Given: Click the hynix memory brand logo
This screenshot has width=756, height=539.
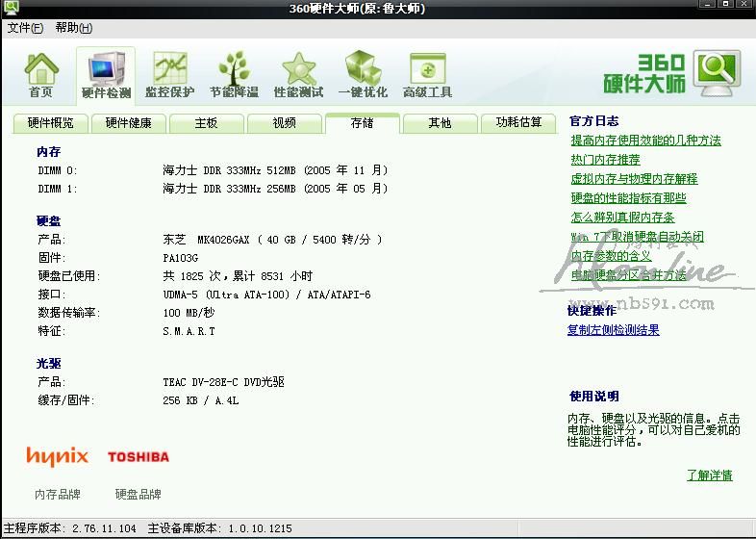Looking at the screenshot, I should (x=58, y=457).
